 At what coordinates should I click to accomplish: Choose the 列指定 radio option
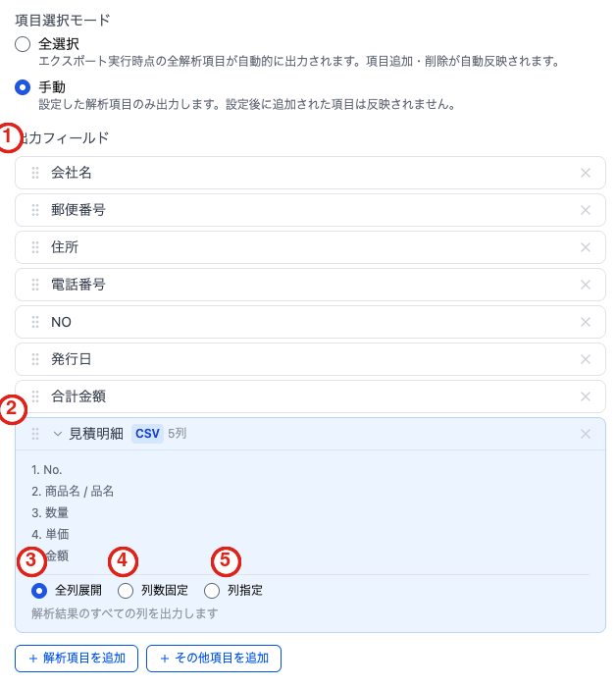(x=212, y=591)
